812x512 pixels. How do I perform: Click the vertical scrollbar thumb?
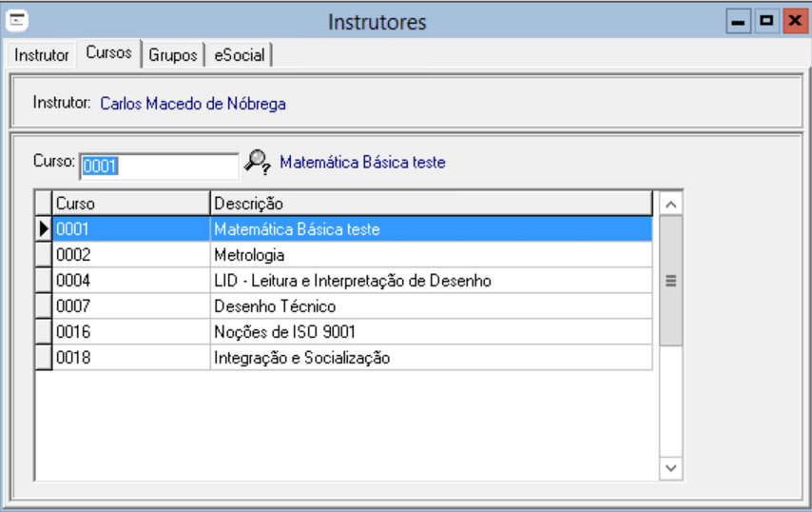[671, 281]
